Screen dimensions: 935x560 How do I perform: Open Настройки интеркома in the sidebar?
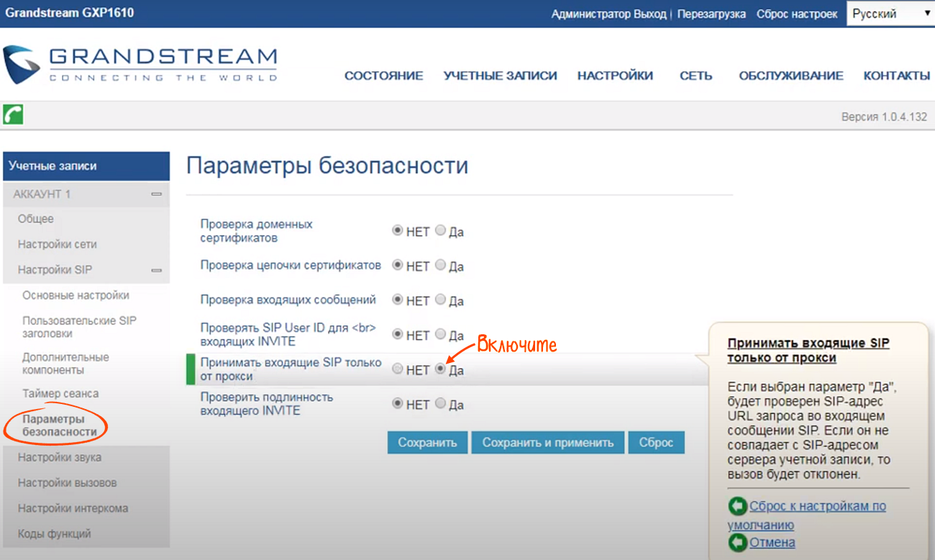coord(73,508)
